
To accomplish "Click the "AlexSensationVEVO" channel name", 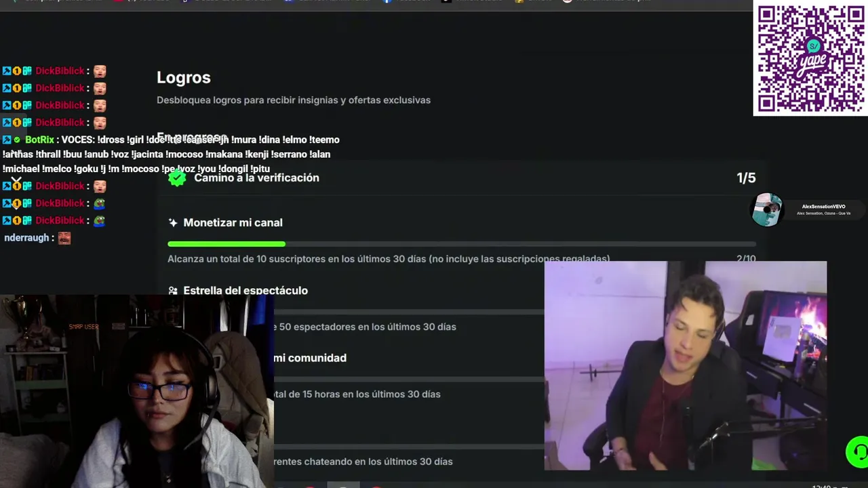I will [x=823, y=206].
